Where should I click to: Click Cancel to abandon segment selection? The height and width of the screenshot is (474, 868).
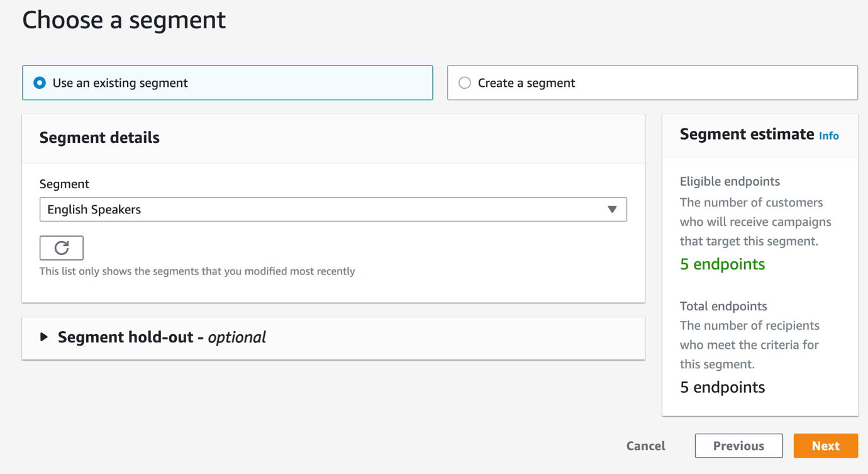(x=645, y=446)
